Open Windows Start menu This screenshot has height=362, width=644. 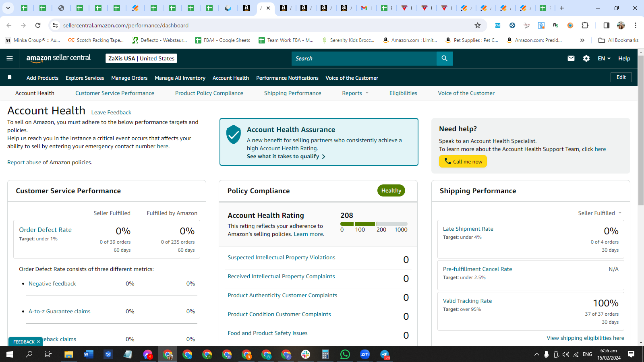(10, 354)
